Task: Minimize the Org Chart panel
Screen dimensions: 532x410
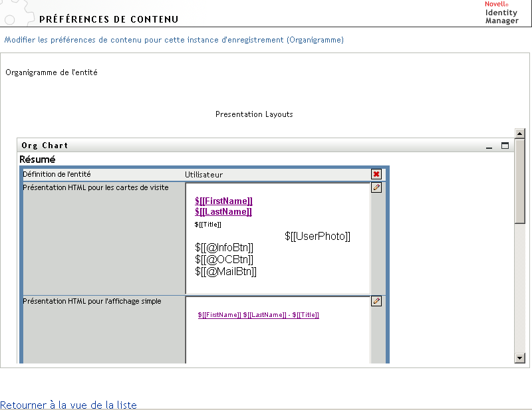Action: coord(489,146)
